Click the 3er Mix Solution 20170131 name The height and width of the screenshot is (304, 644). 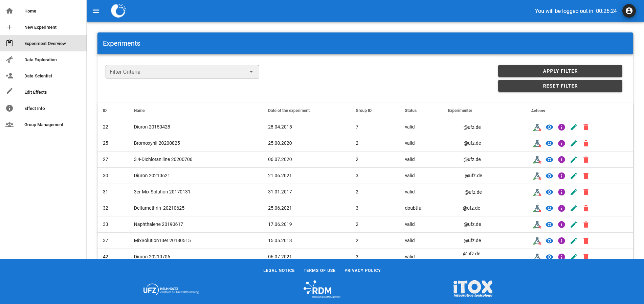pyautogui.click(x=162, y=192)
